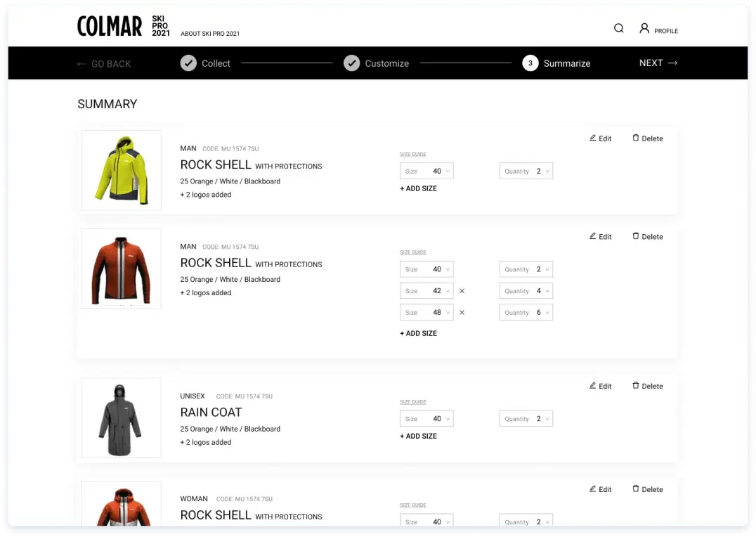Open size guide for yellow Rock Shell

[x=413, y=155]
